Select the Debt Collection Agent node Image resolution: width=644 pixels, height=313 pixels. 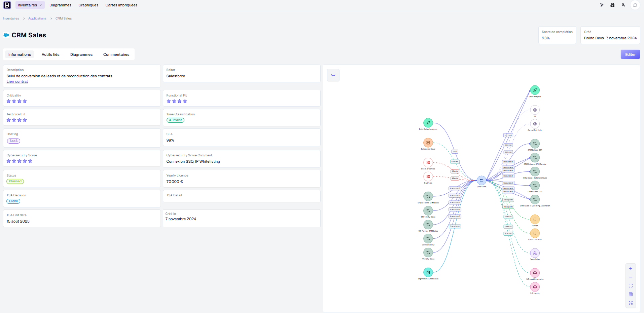(428, 123)
